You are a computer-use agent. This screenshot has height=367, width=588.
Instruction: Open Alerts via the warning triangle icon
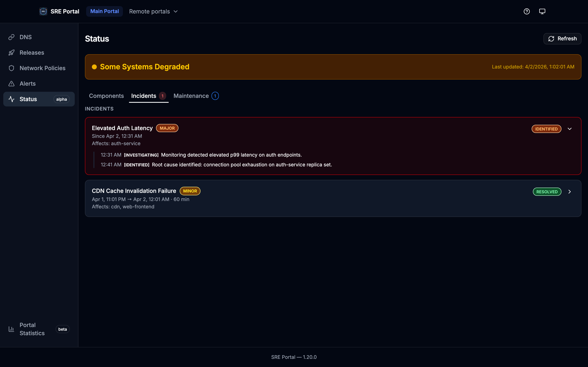12,84
